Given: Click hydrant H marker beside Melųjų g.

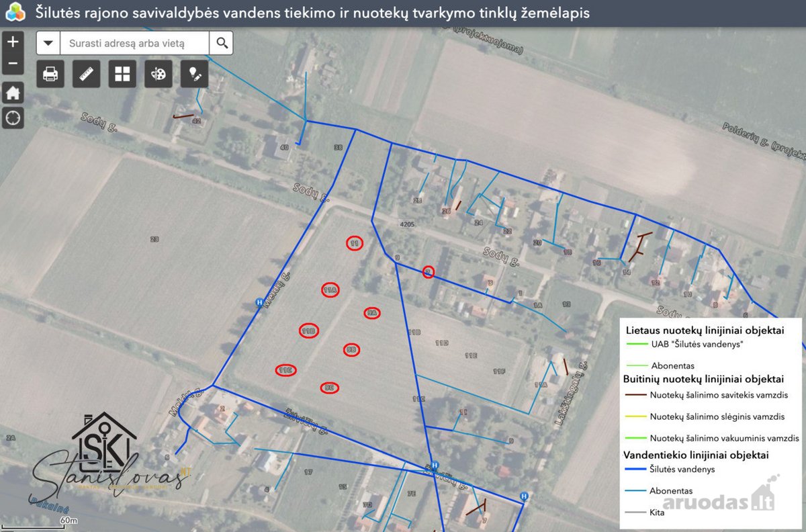Looking at the screenshot, I should [x=259, y=303].
